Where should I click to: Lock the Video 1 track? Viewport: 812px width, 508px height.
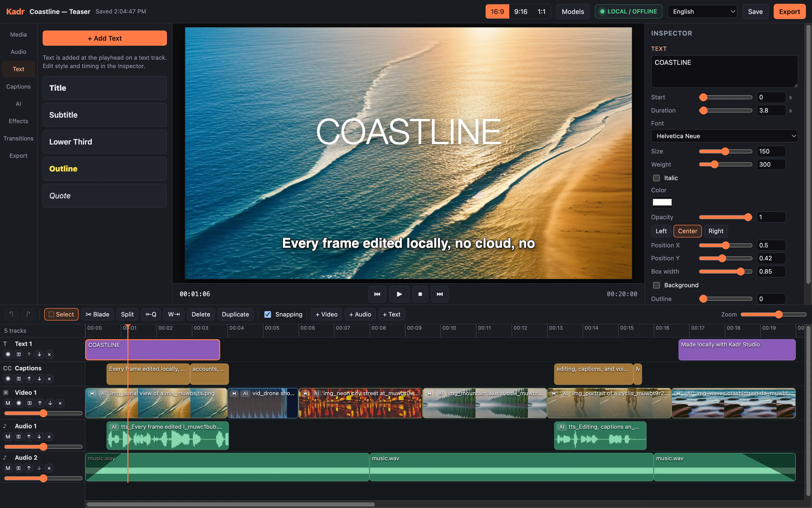(29, 403)
